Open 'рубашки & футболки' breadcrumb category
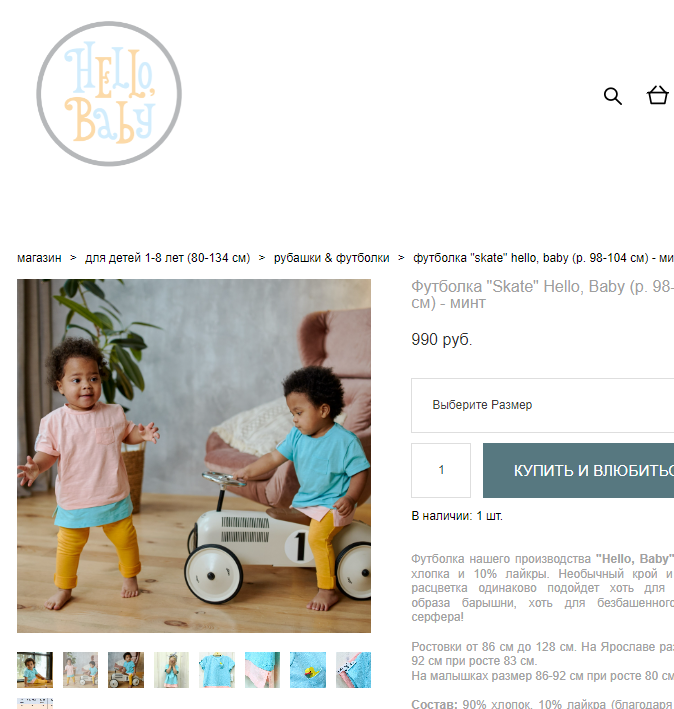Image resolution: width=674 pixels, height=709 pixels. click(331, 258)
